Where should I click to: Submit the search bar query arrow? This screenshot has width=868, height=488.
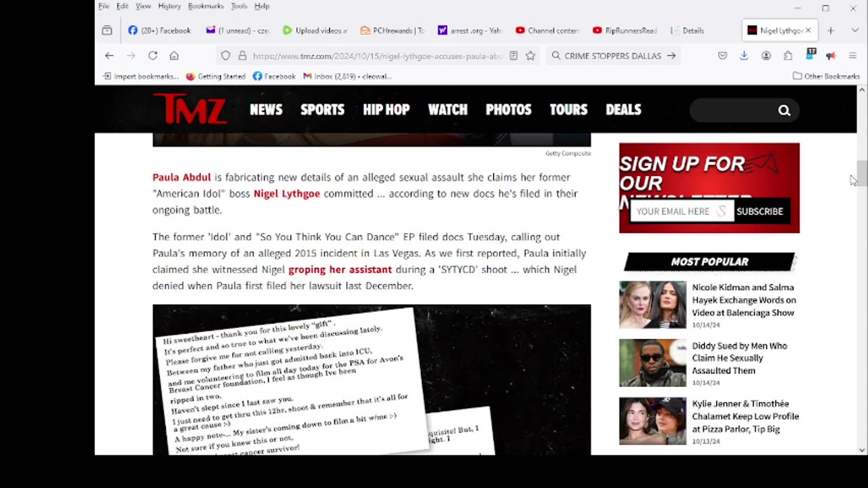click(671, 56)
